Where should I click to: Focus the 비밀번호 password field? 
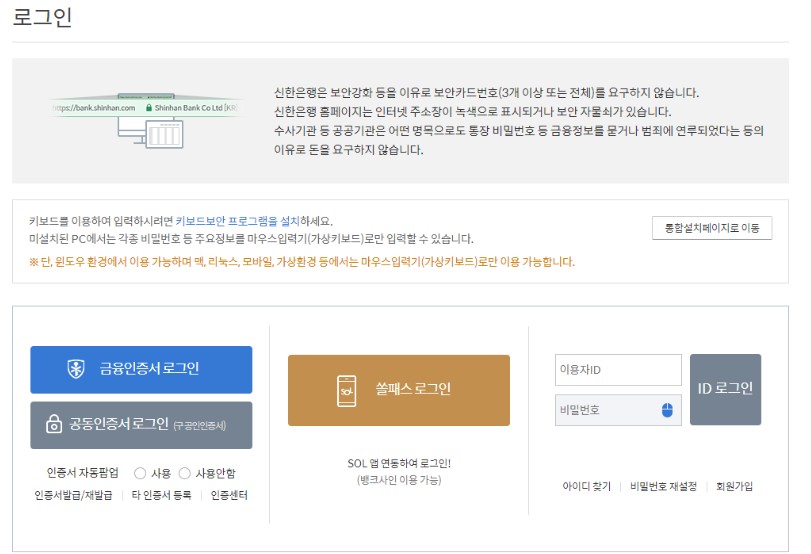[x=618, y=410]
